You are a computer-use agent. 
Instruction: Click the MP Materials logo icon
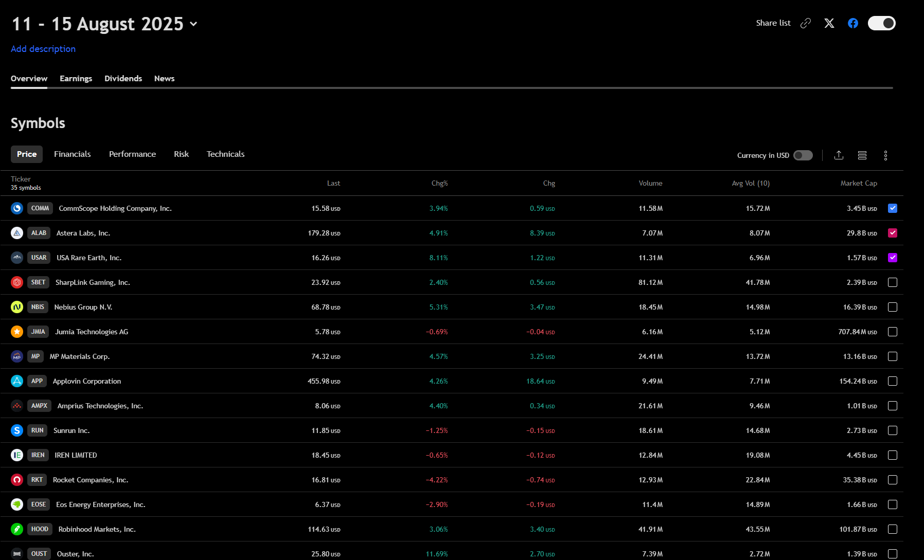tap(17, 356)
